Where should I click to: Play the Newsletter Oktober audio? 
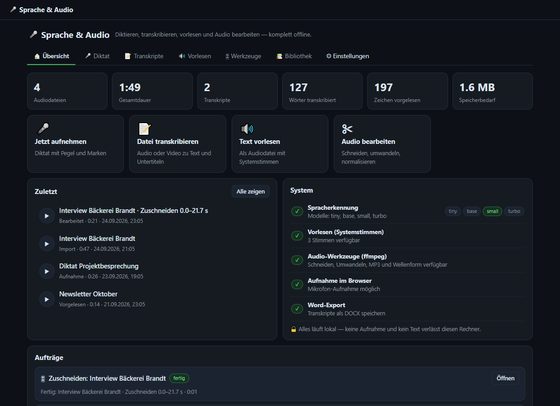47,299
